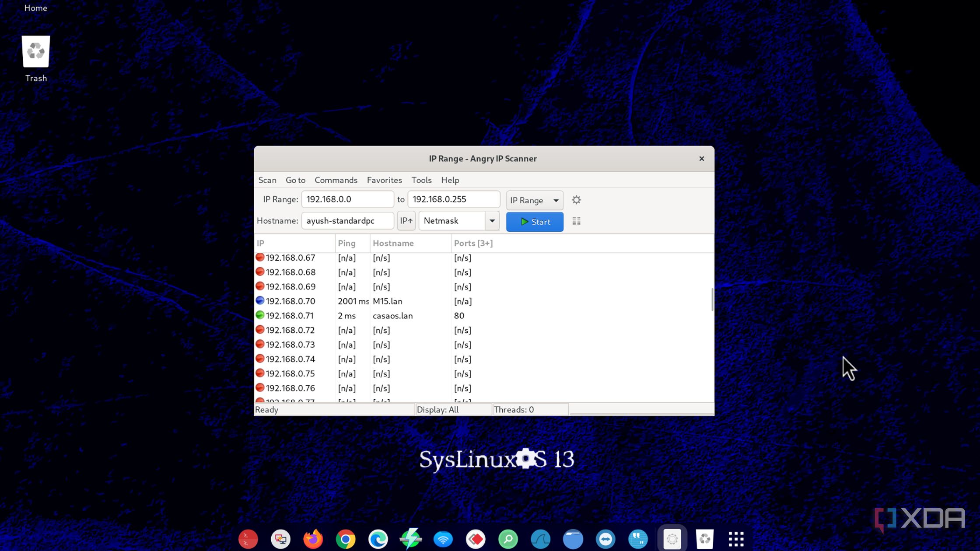The height and width of the screenshot is (551, 980).
Task: Click the Netmask combo text field
Action: point(452,221)
